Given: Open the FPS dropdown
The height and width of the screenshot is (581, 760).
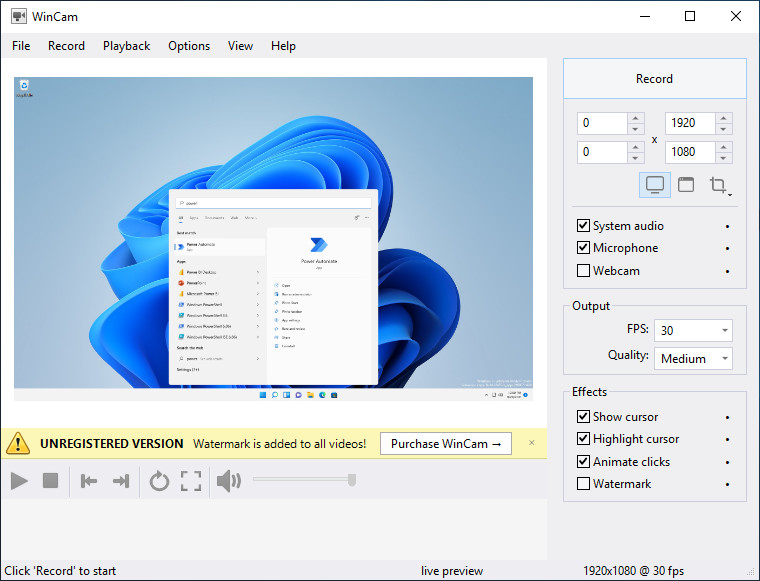Looking at the screenshot, I should (x=693, y=330).
